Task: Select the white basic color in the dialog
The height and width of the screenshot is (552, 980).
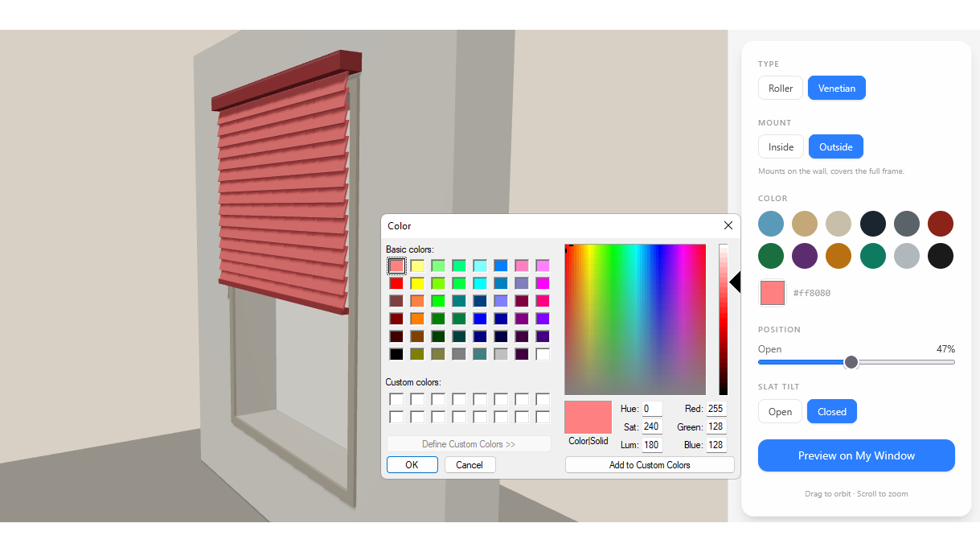Action: 543,354
